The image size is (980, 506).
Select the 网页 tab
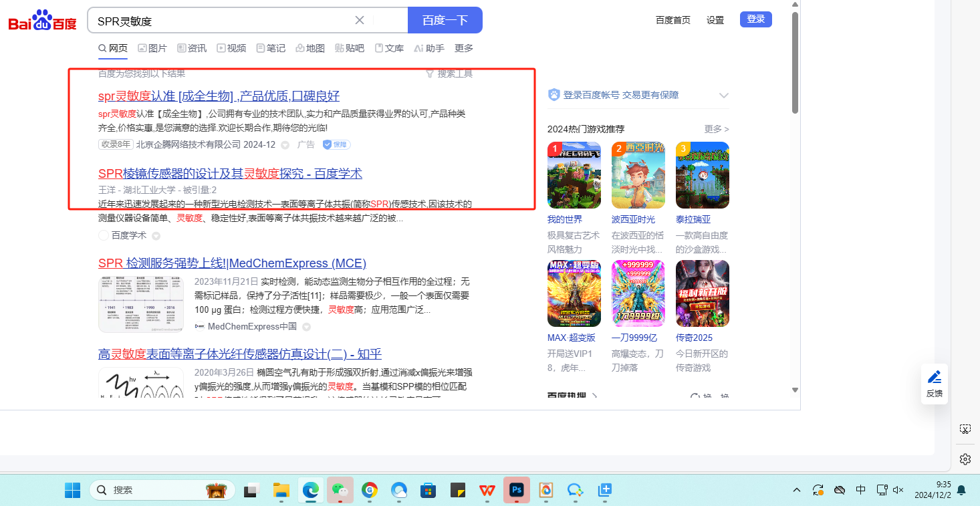(113, 48)
